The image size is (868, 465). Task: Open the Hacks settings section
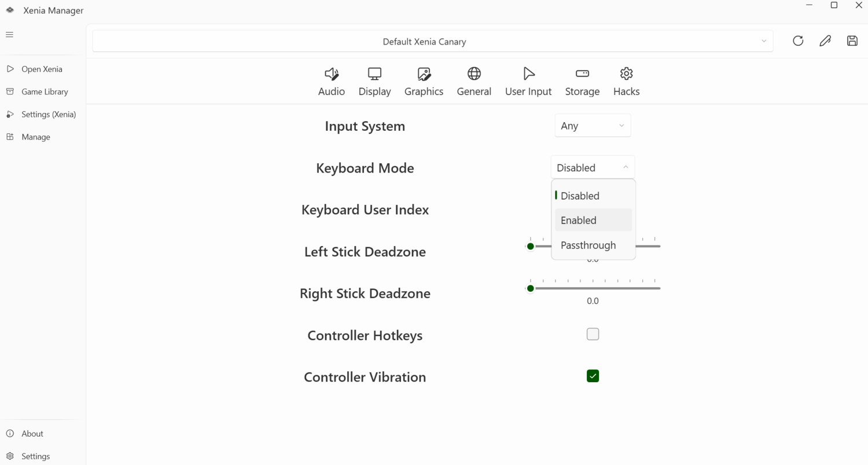pos(626,82)
